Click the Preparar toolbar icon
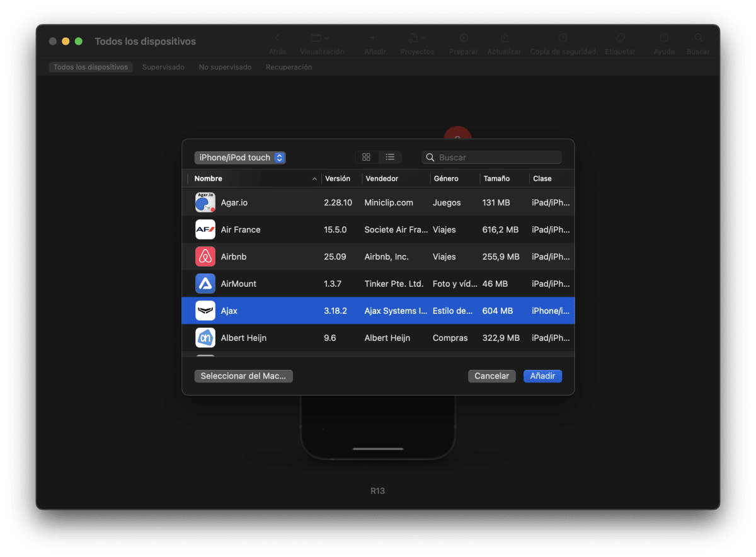The image size is (756, 557). pyautogui.click(x=464, y=38)
